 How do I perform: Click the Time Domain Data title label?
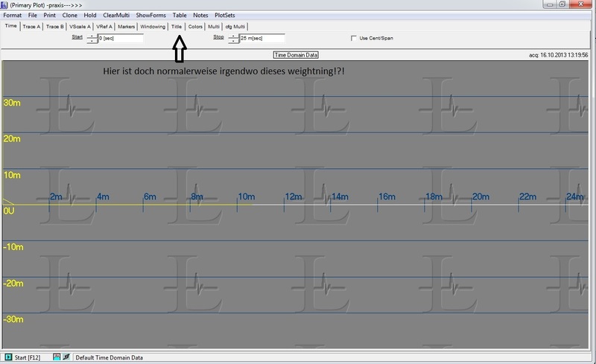pos(297,55)
